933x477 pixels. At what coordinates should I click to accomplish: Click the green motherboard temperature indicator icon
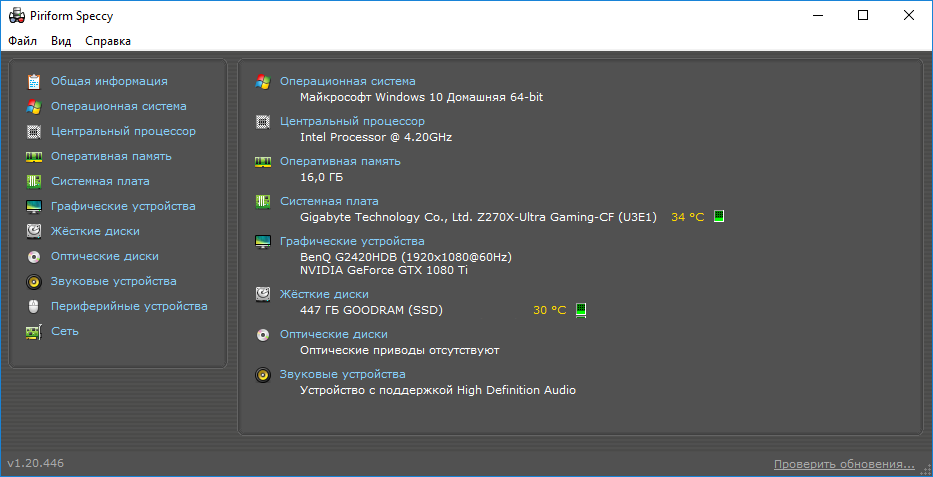tap(718, 217)
